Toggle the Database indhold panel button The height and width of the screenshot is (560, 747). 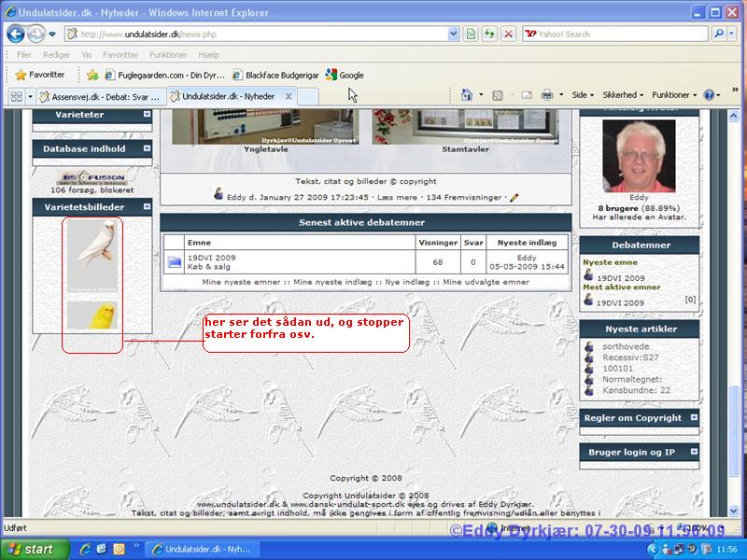148,148
